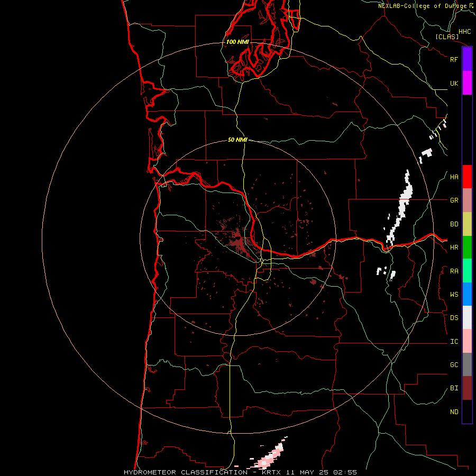Click the RF legend label

454,59
